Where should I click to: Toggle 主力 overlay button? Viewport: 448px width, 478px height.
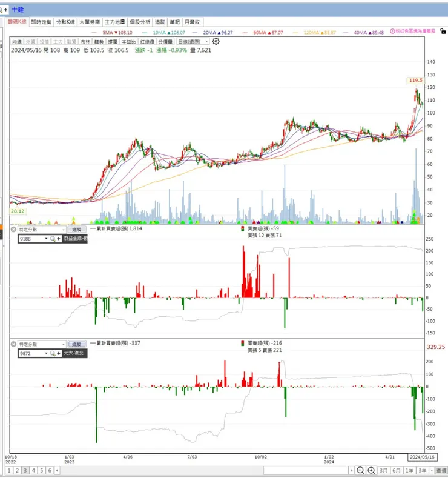[58, 41]
